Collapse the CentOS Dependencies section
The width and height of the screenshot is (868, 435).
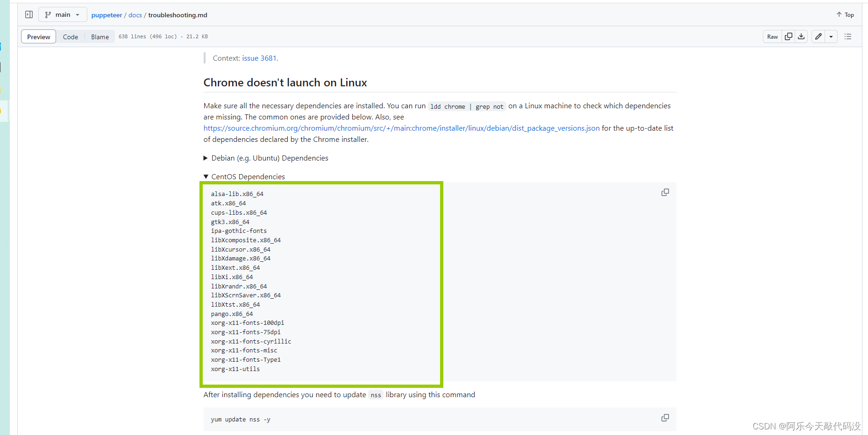[244, 177]
